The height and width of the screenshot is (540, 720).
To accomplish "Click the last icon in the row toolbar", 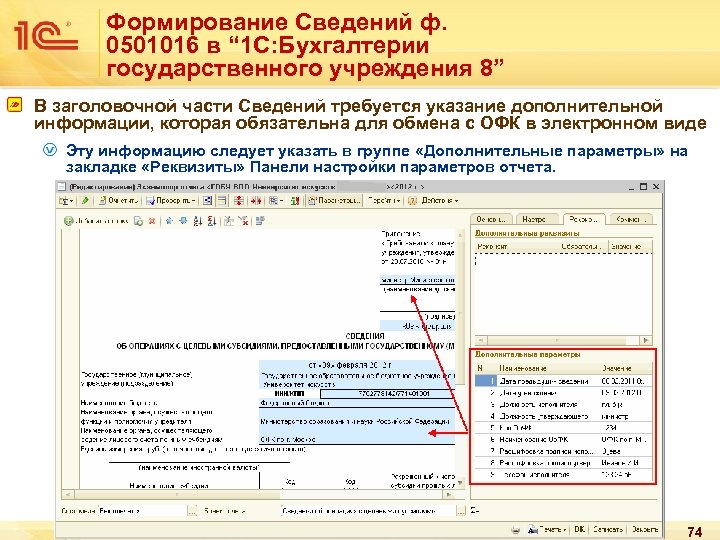I will click(260, 221).
